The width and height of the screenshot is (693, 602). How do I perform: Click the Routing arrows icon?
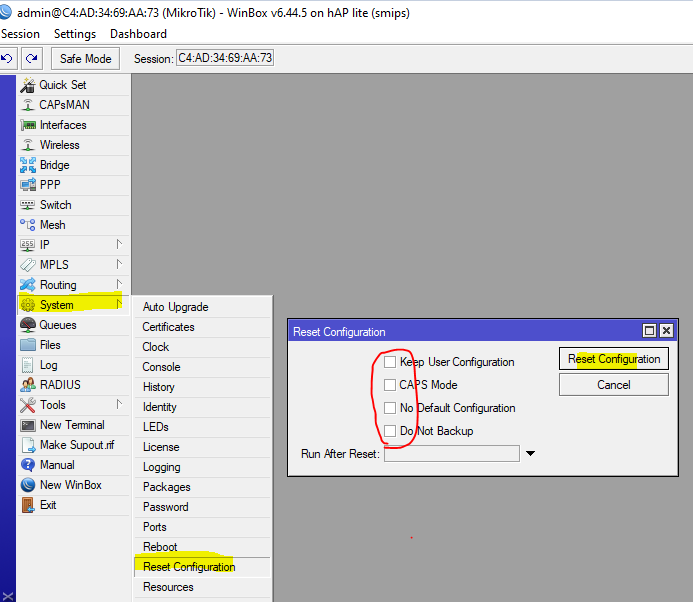pos(27,285)
